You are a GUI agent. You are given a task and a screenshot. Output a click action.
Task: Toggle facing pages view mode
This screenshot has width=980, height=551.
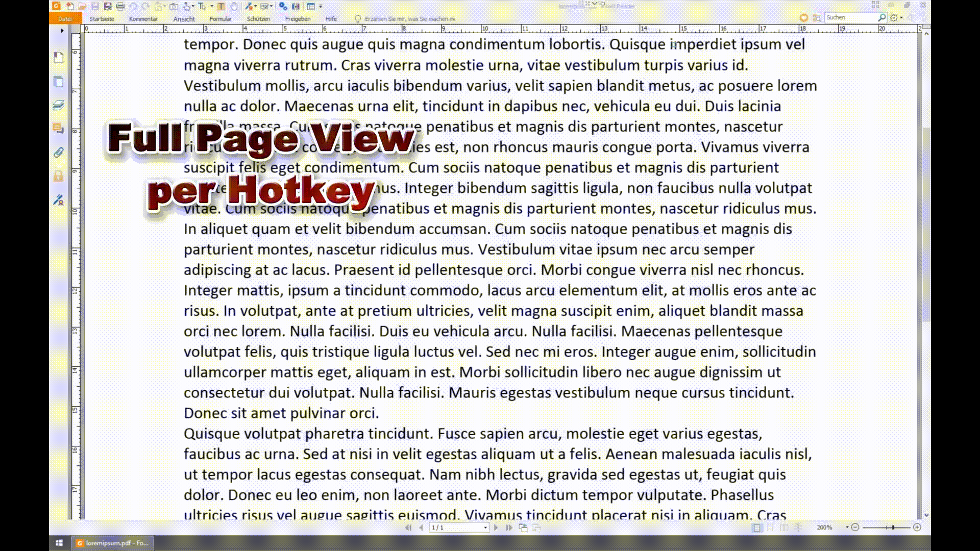(784, 528)
